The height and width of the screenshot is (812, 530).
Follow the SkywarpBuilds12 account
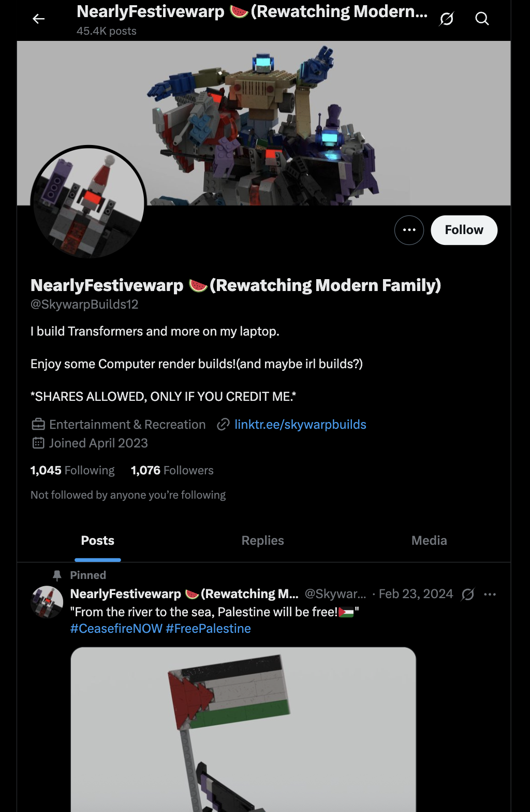coord(464,230)
